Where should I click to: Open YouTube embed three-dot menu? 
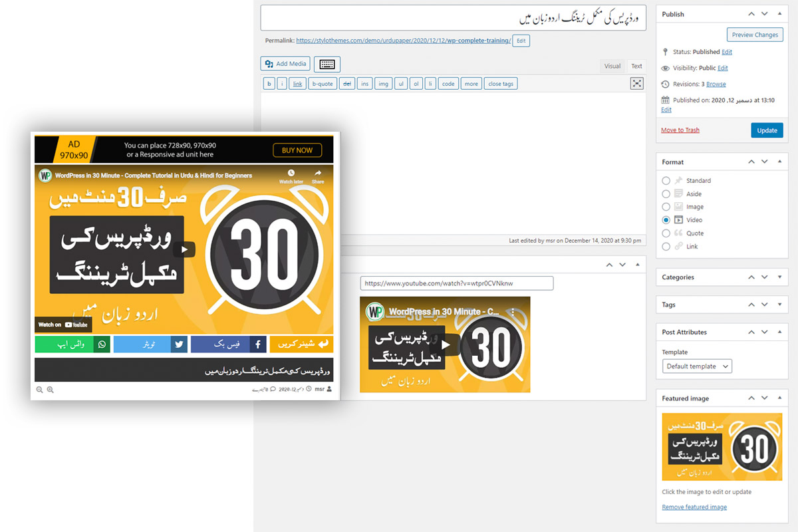click(x=513, y=311)
